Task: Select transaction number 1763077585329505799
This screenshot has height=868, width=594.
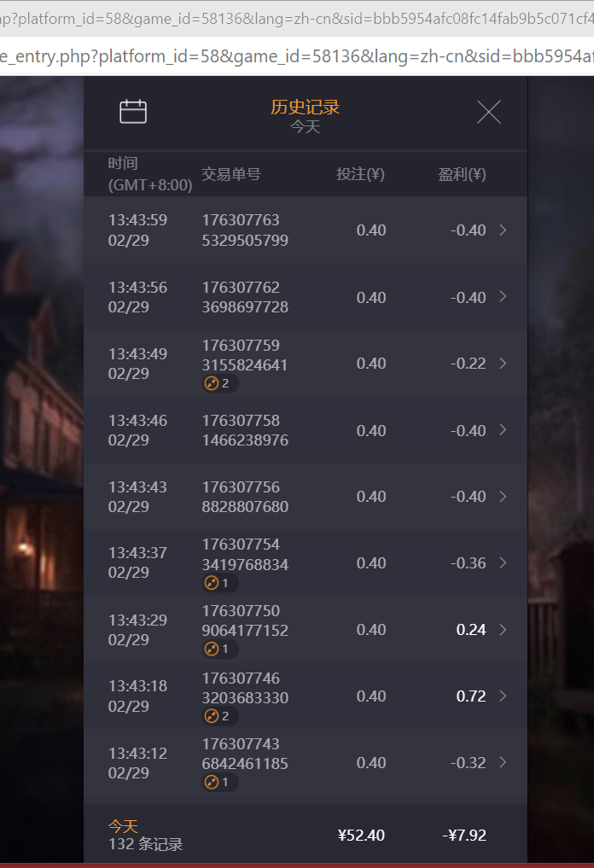Action: [x=245, y=230]
